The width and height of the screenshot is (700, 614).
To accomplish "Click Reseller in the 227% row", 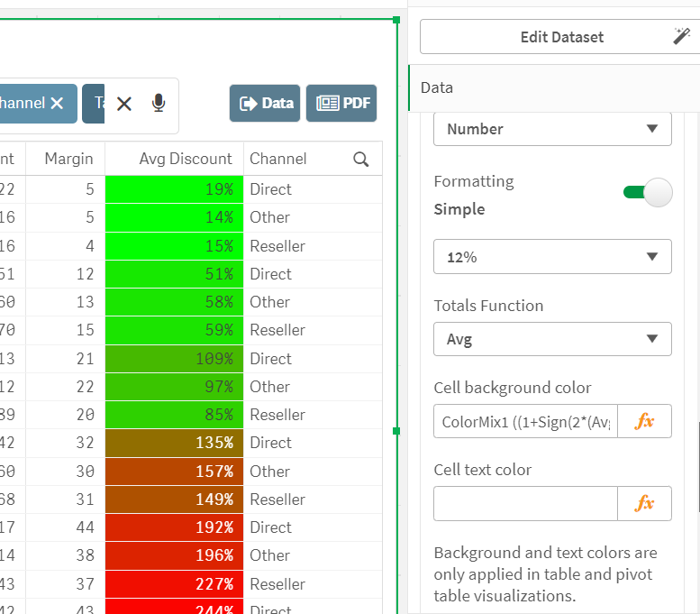I will (277, 583).
